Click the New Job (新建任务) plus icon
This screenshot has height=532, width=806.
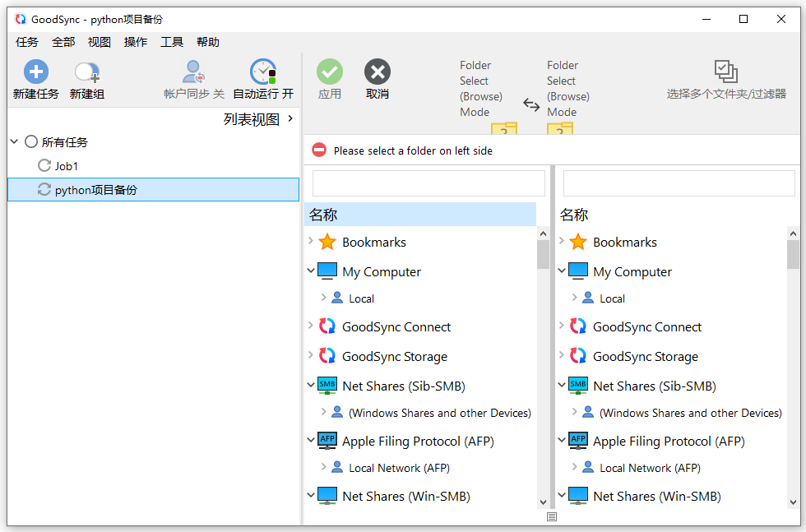(36, 72)
